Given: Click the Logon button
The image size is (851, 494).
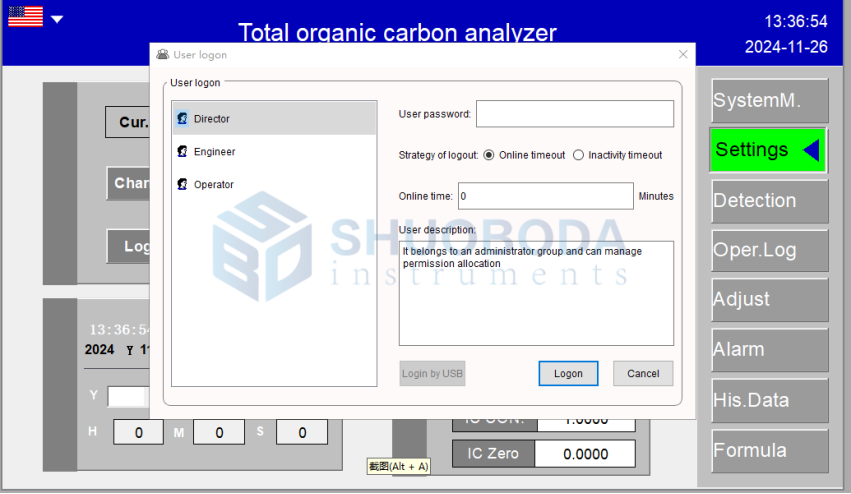Looking at the screenshot, I should 568,373.
